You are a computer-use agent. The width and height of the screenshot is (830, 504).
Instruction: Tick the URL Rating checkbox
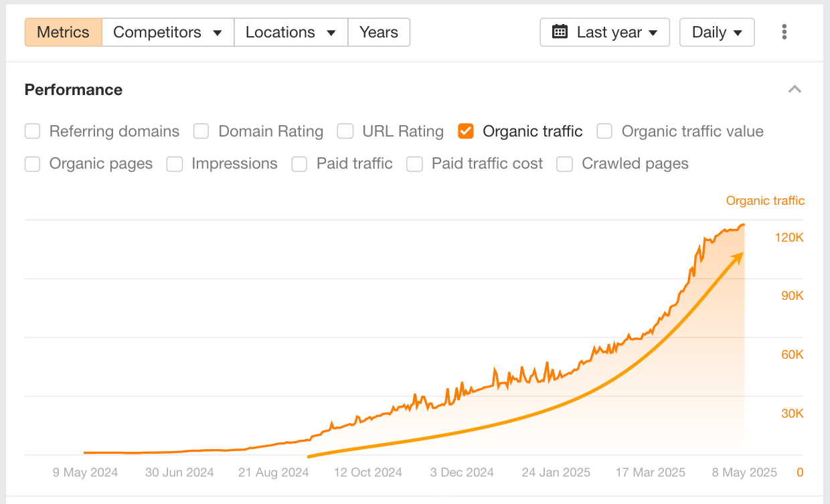(345, 131)
